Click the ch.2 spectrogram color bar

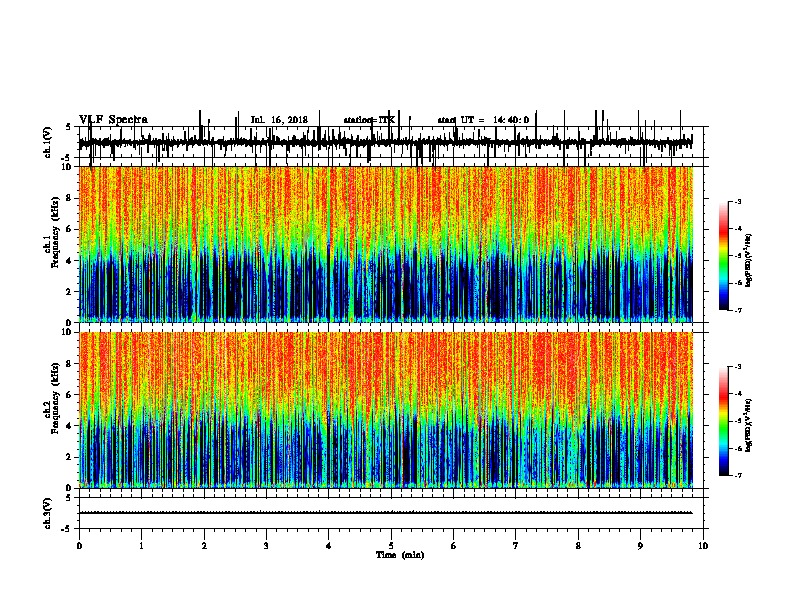(x=724, y=421)
